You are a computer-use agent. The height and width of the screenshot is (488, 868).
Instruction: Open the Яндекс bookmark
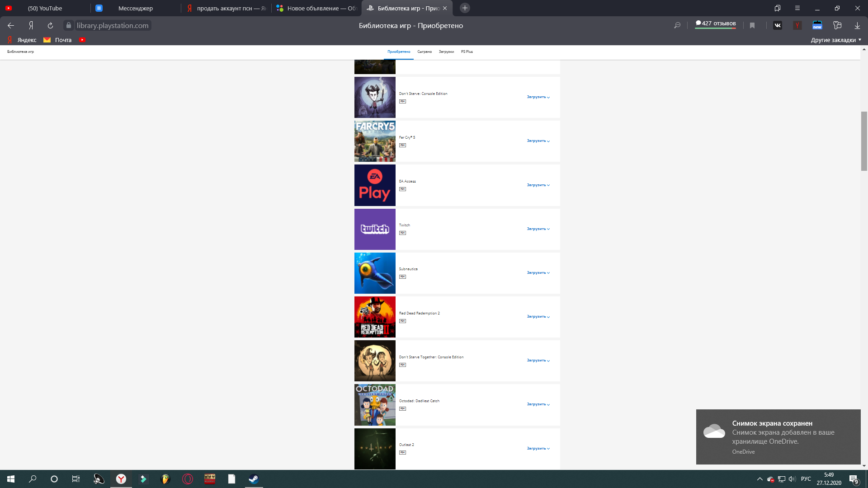tap(22, 40)
